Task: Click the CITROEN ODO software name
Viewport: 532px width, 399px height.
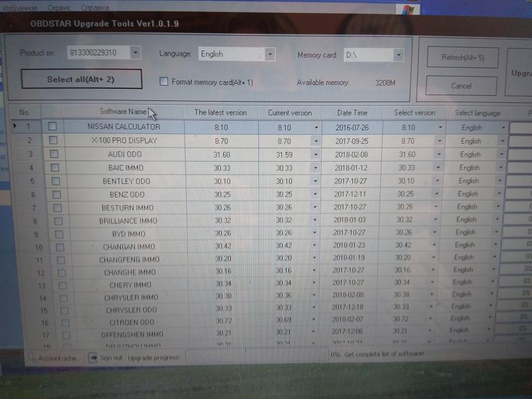Action: [132, 322]
